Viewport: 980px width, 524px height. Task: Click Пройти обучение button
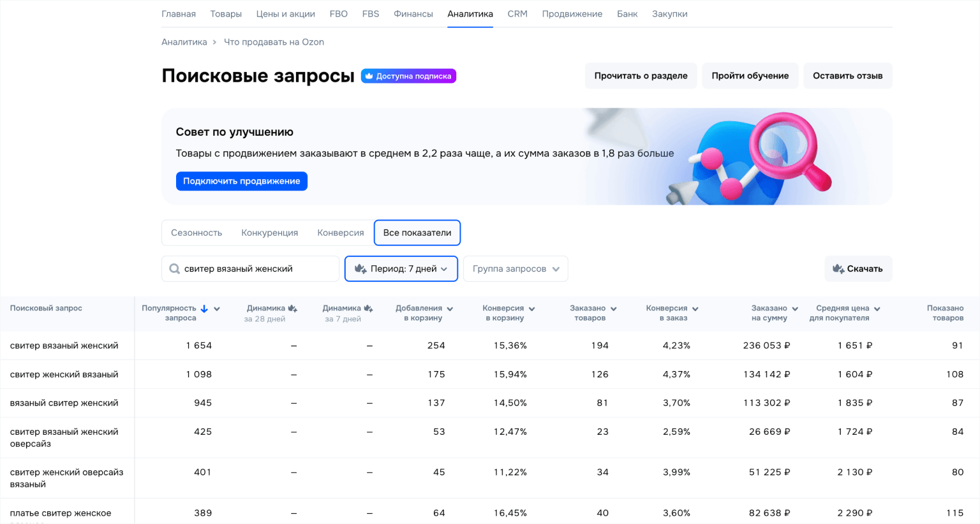tap(750, 76)
